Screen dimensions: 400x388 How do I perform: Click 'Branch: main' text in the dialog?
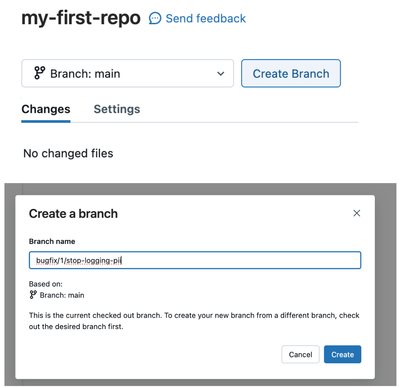(x=62, y=295)
